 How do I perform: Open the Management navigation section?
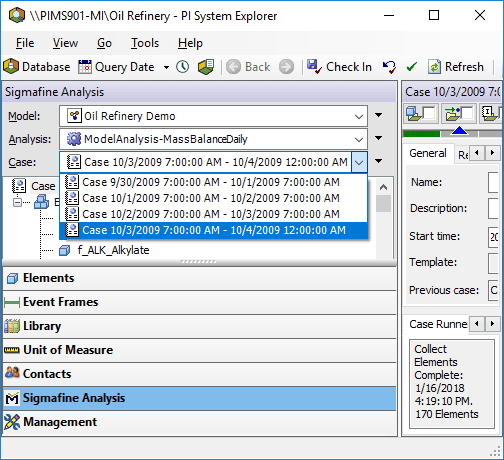(199, 422)
